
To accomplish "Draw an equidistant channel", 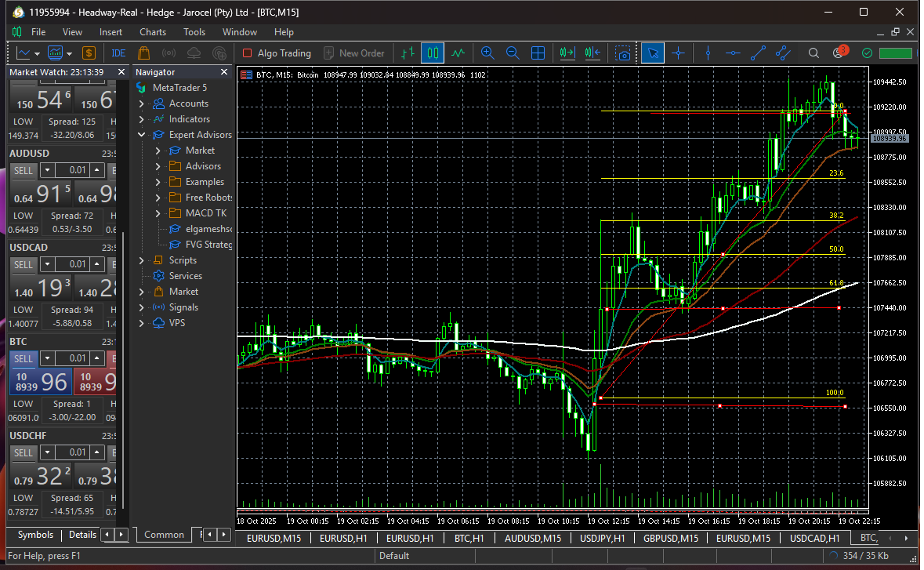I will 783,53.
